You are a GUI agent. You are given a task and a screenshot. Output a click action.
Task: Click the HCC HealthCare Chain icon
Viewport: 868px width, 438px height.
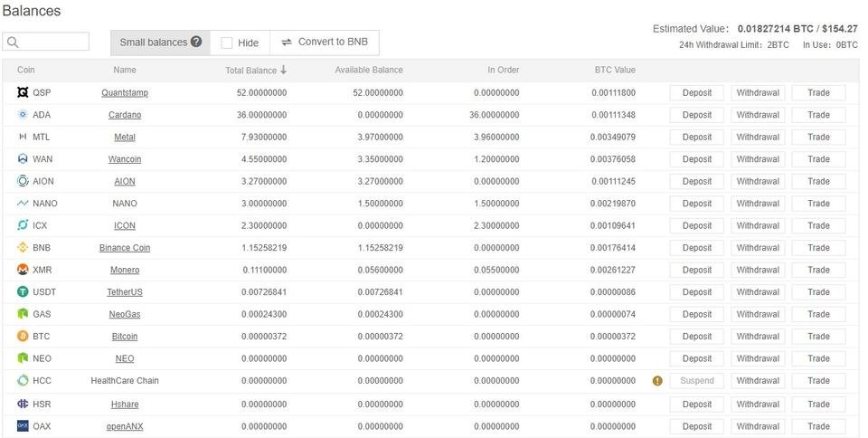(23, 380)
